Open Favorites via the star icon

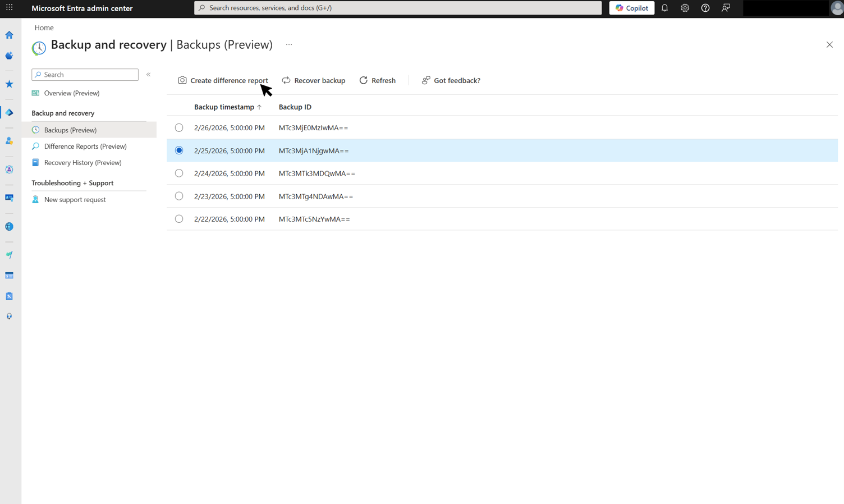[x=9, y=84]
